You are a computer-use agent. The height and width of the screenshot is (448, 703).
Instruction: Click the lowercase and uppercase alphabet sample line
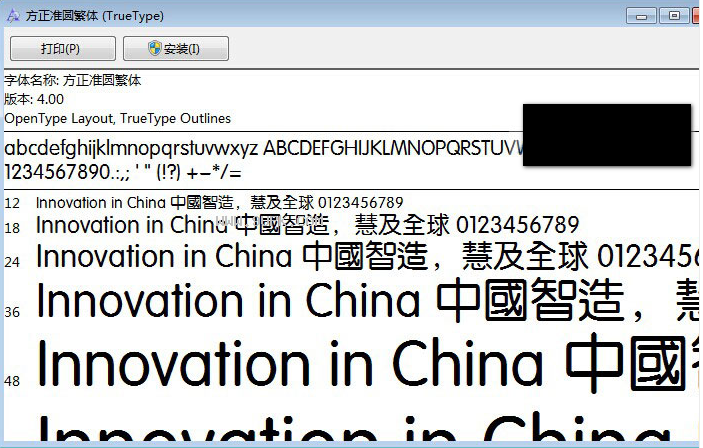coord(264,148)
